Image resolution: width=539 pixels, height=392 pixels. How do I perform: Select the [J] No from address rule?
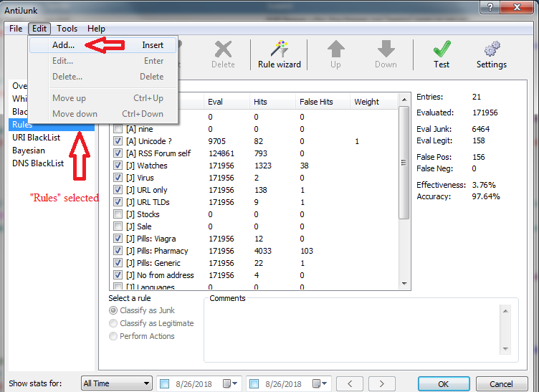pyautogui.click(x=254, y=275)
